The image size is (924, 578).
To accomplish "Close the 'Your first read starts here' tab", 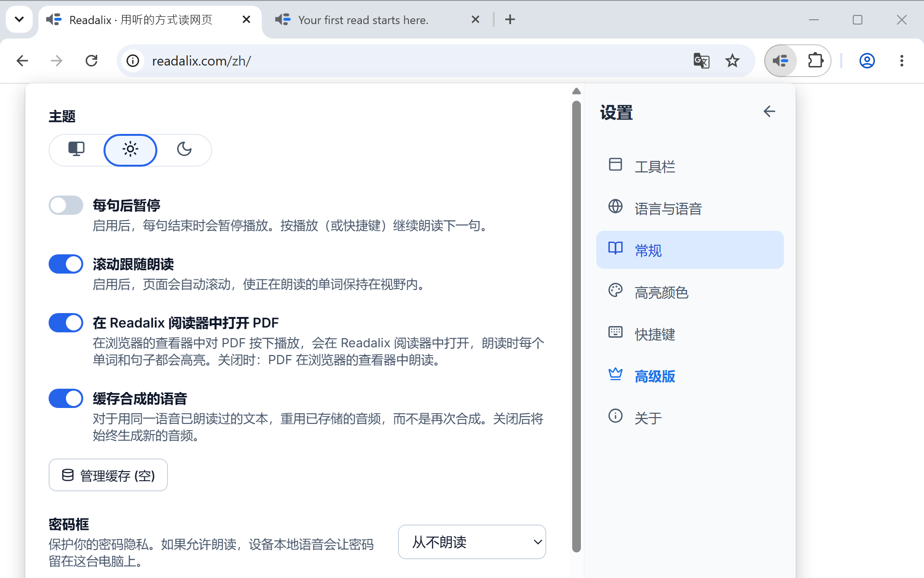I will pos(475,19).
